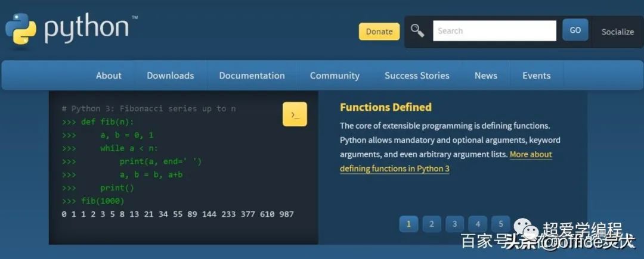
Task: Switch to slide 4 in the pager
Action: coord(478,224)
